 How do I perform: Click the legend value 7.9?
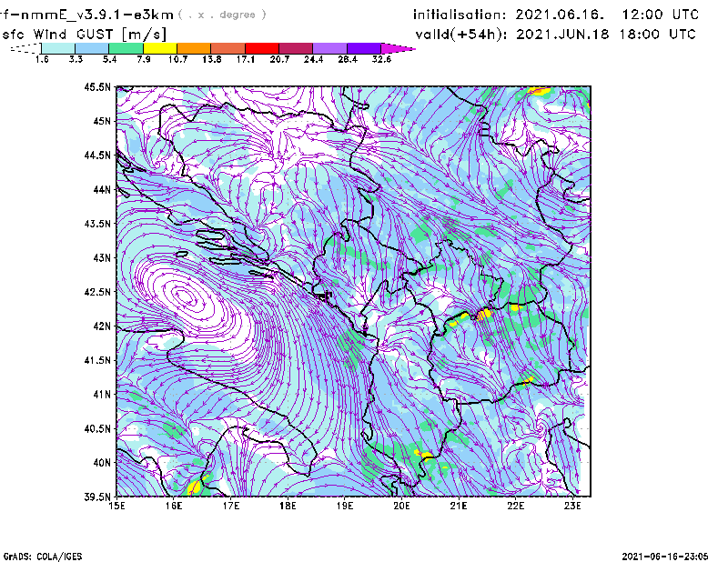click(144, 59)
